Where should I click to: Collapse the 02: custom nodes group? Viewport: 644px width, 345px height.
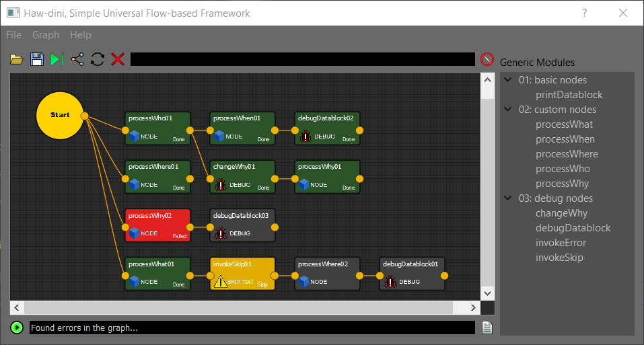(507, 110)
